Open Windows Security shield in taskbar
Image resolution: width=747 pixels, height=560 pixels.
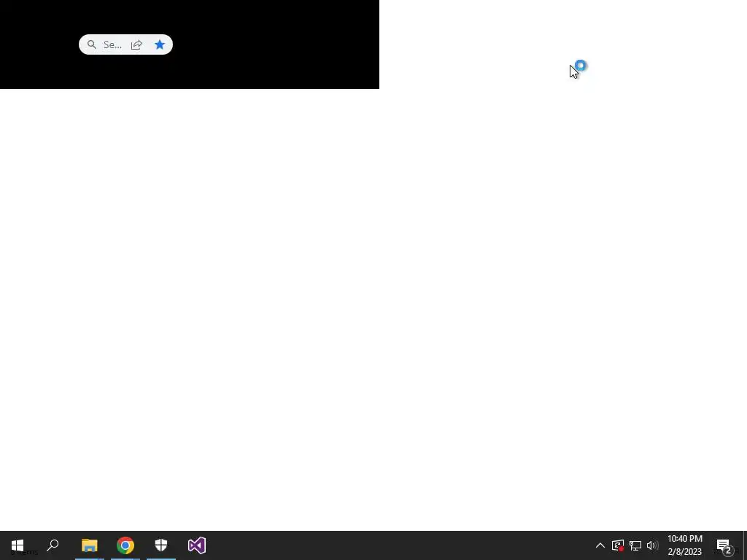tap(161, 545)
